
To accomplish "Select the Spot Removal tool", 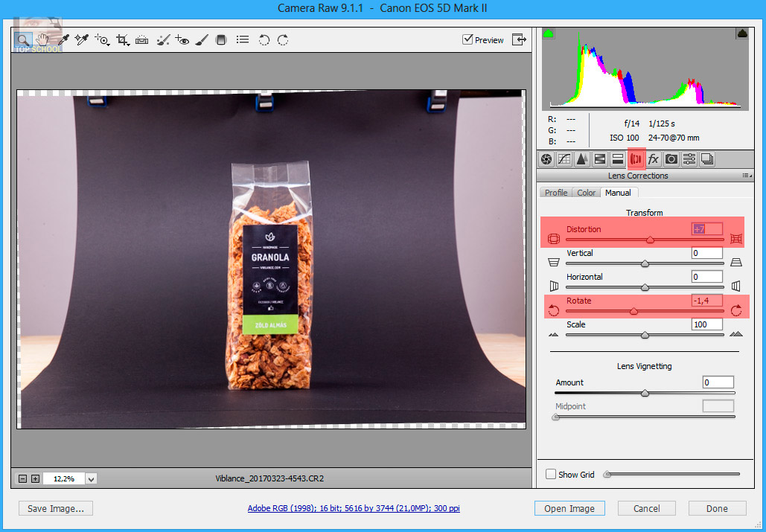I will point(163,40).
